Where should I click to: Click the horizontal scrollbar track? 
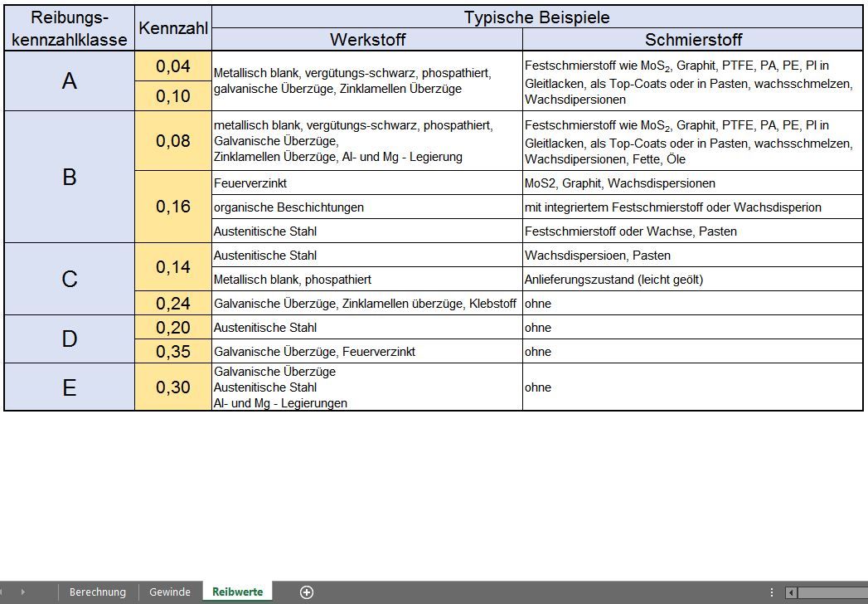[x=833, y=592]
